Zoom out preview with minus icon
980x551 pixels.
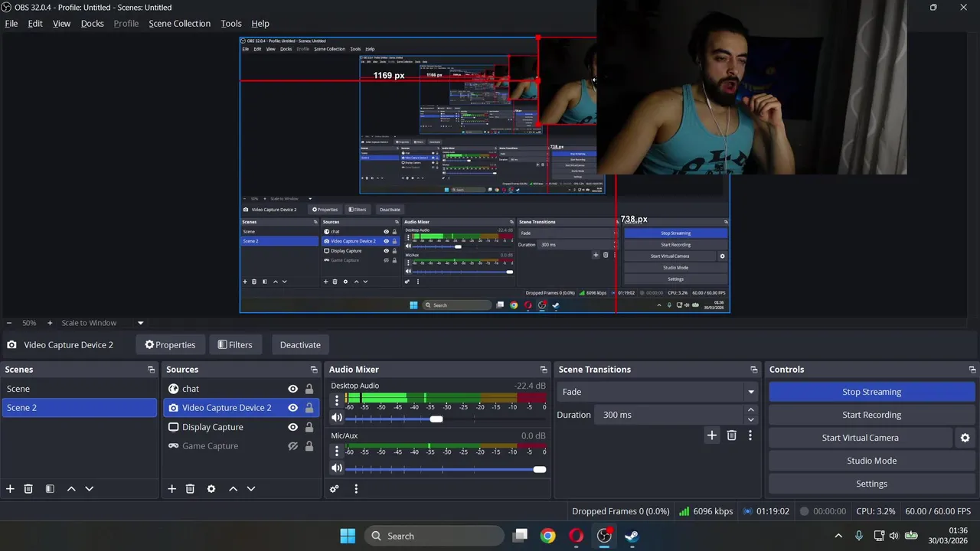(x=8, y=323)
